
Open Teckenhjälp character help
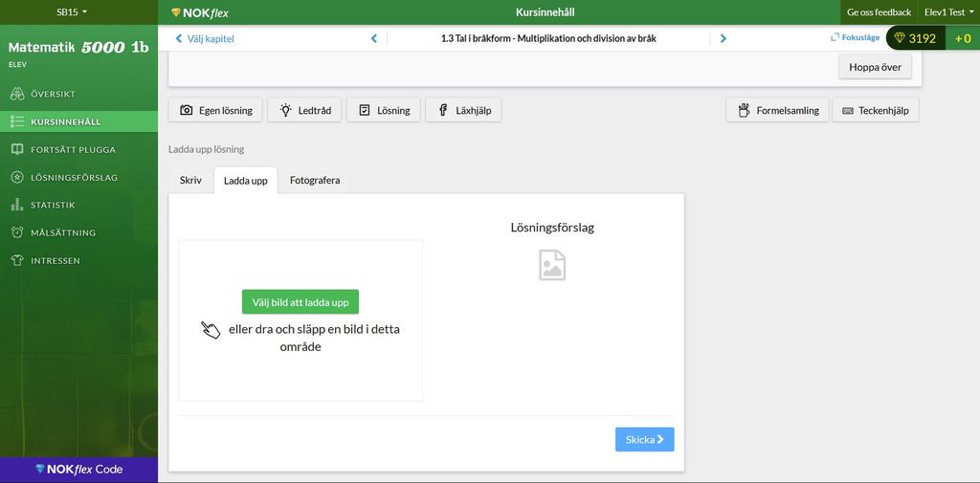coord(876,110)
